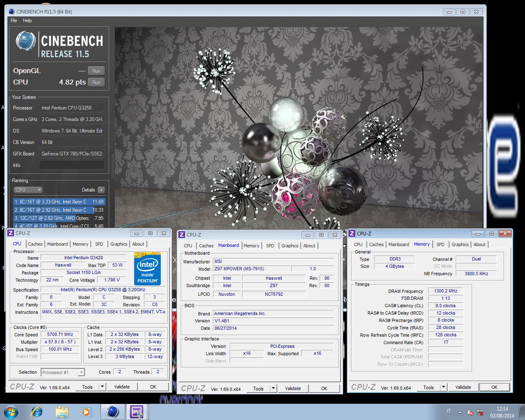Click the Cinebench logo sphere icon
Image resolution: width=525 pixels, height=420 pixels.
(x=26, y=41)
